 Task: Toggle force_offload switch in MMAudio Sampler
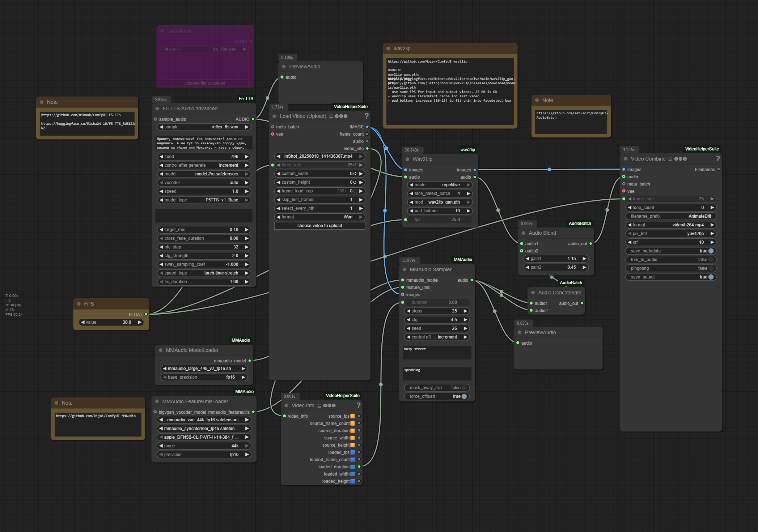point(464,396)
